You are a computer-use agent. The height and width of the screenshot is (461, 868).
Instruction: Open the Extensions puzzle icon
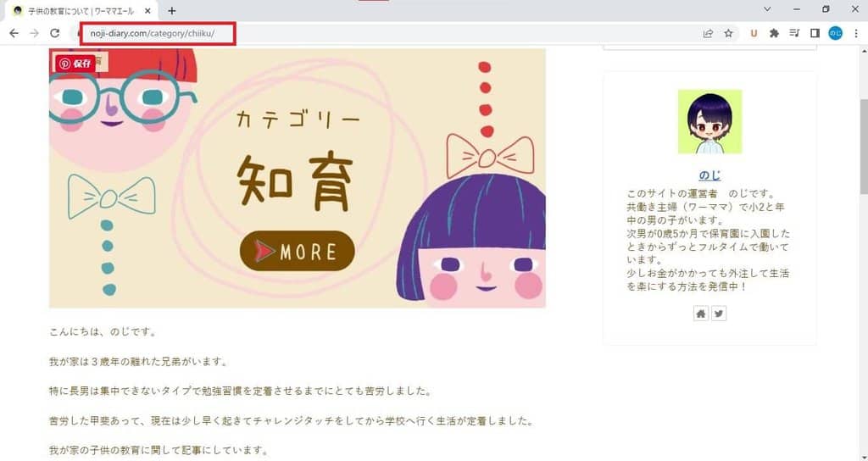(774, 34)
